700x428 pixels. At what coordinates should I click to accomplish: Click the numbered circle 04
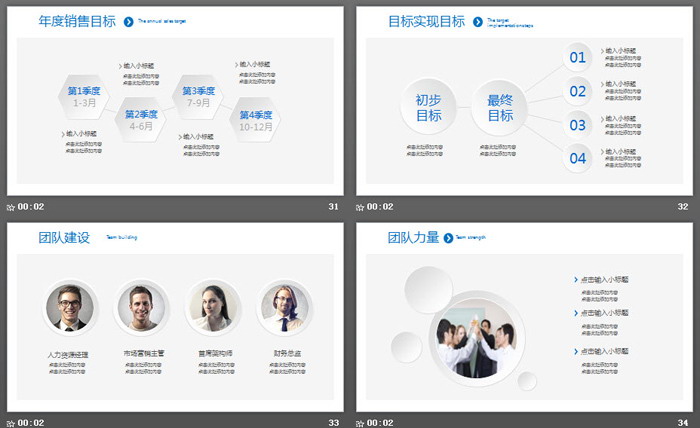coord(578,157)
